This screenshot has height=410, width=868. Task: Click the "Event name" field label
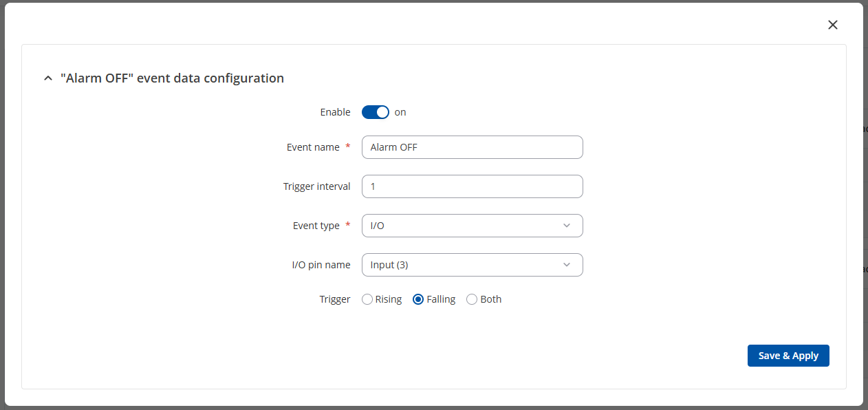(313, 147)
